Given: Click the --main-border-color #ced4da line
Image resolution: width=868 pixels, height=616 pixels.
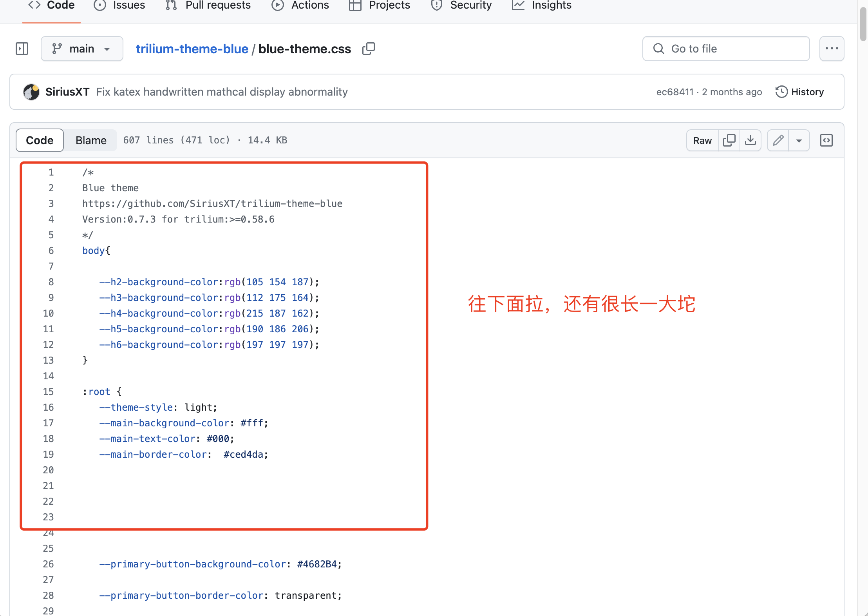Looking at the screenshot, I should coord(184,454).
